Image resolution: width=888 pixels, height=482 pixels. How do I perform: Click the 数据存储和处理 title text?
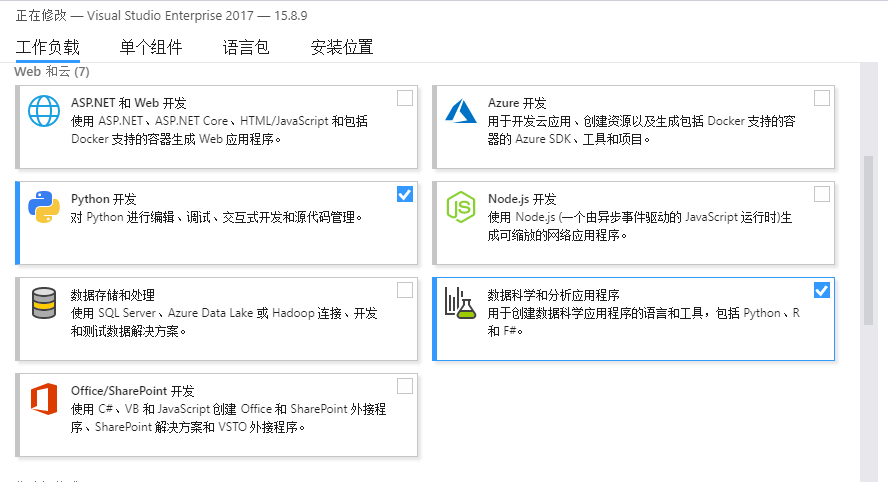click(x=113, y=295)
